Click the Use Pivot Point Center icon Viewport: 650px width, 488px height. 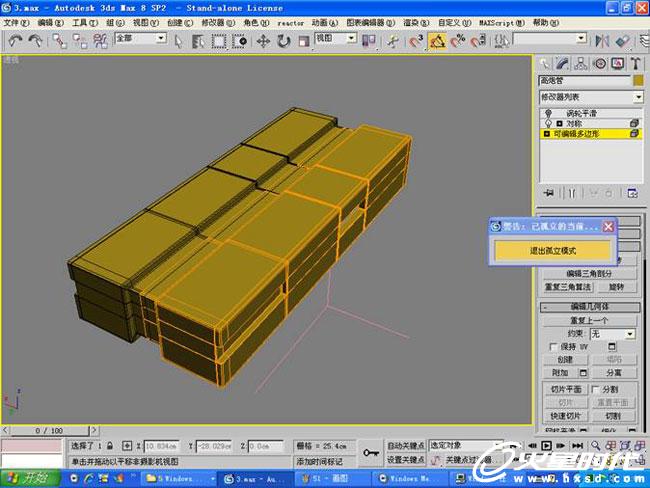click(x=369, y=41)
